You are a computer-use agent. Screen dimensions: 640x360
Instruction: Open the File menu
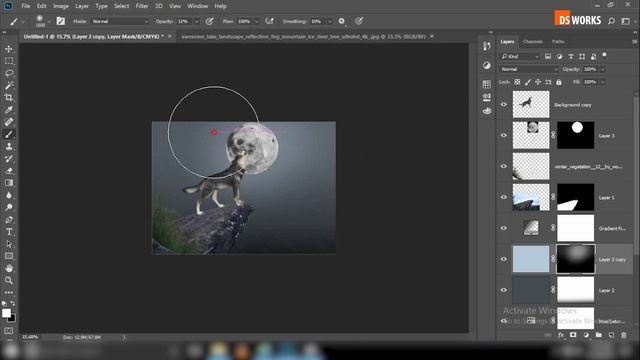tap(26, 6)
